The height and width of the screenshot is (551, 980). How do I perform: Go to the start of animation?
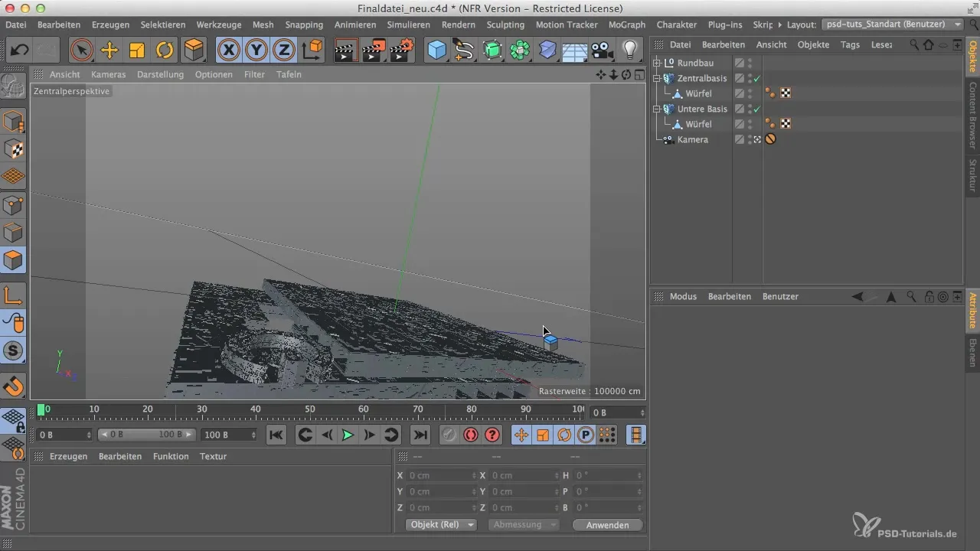point(276,435)
